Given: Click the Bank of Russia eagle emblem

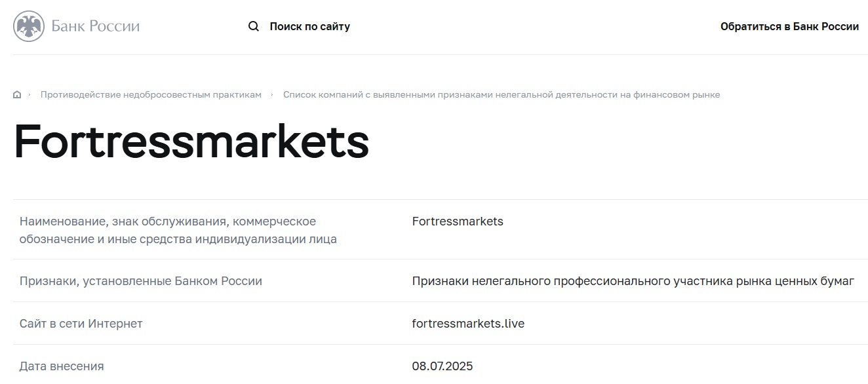Looking at the screenshot, I should click(29, 27).
